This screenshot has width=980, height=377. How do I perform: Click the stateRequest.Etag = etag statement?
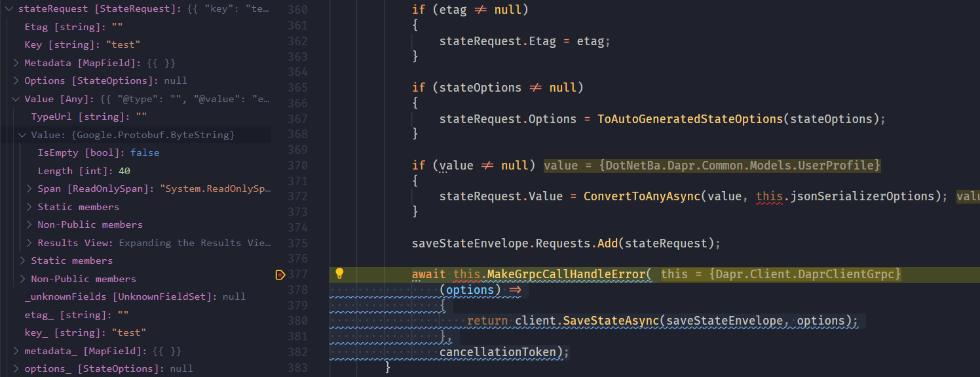point(525,41)
